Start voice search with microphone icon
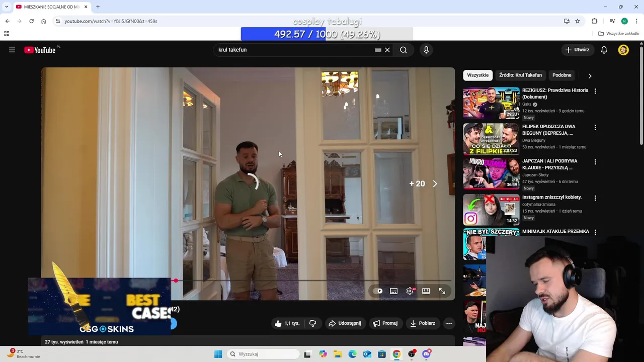This screenshot has width=644, height=362. [426, 50]
